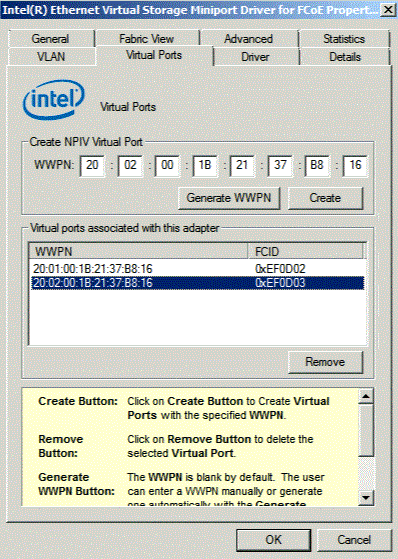View the Details tab
This screenshot has height=559, width=398.
[x=345, y=57]
